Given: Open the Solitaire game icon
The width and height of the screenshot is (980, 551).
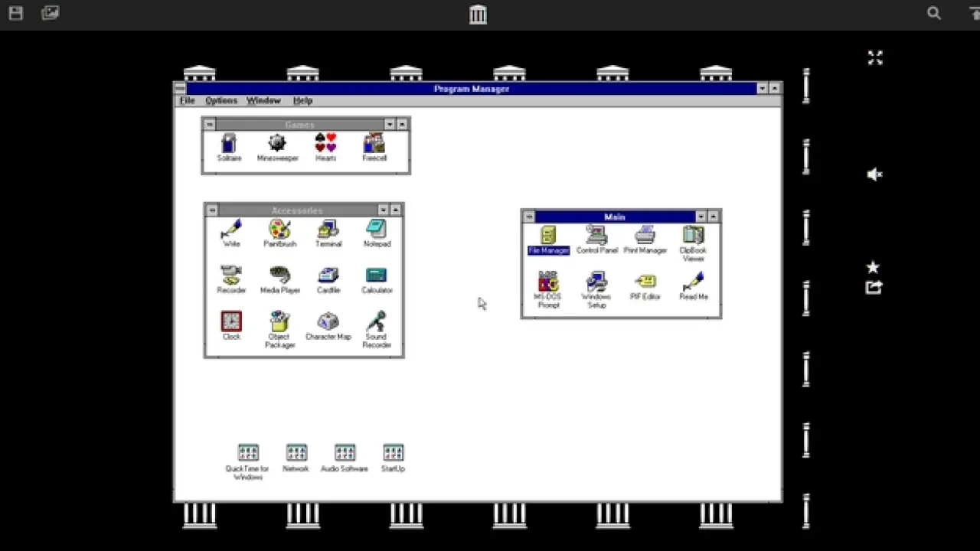Looking at the screenshot, I should (228, 144).
